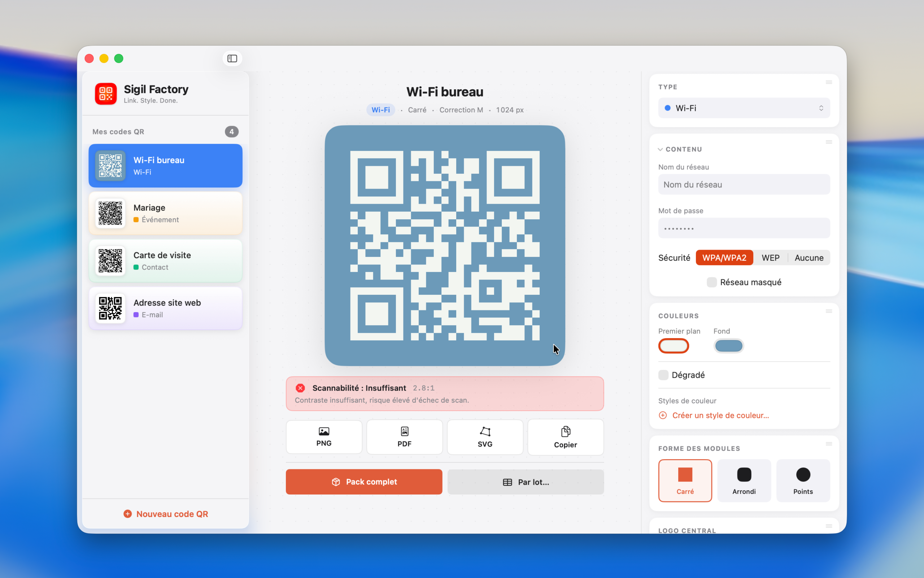Select the Adresse site web QR thumbnail

[x=110, y=308]
